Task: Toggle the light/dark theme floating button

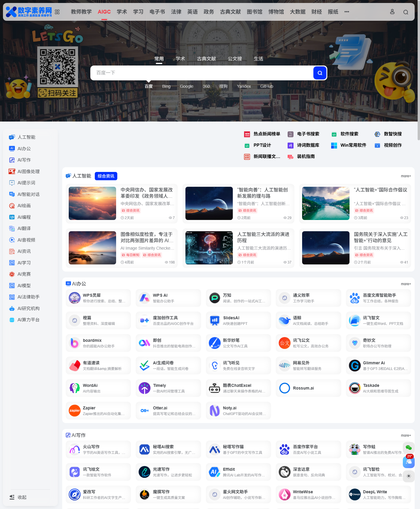Action: (x=409, y=476)
